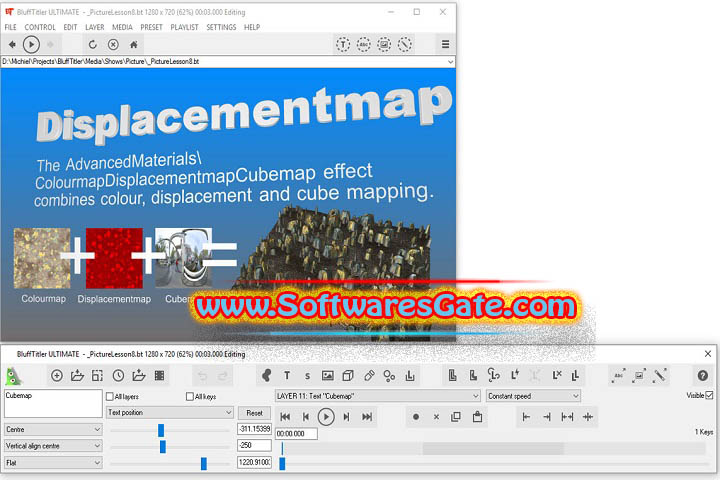Click the small S scroller layer icon
This screenshot has width=720, height=480.
click(x=307, y=376)
